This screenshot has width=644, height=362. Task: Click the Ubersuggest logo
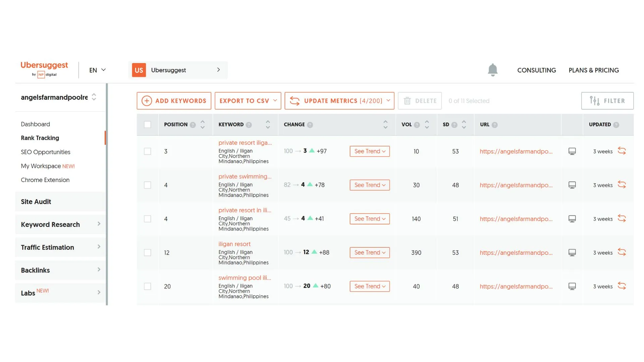(44, 69)
